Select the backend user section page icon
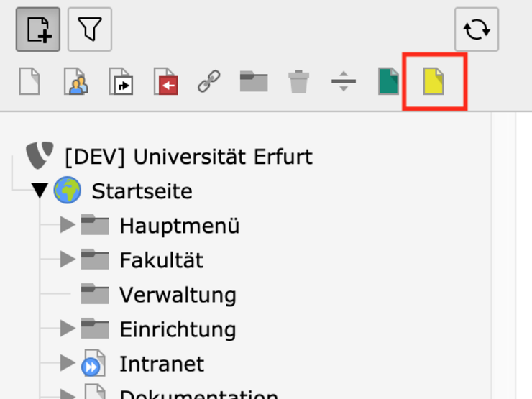The image size is (532, 399). click(x=75, y=81)
